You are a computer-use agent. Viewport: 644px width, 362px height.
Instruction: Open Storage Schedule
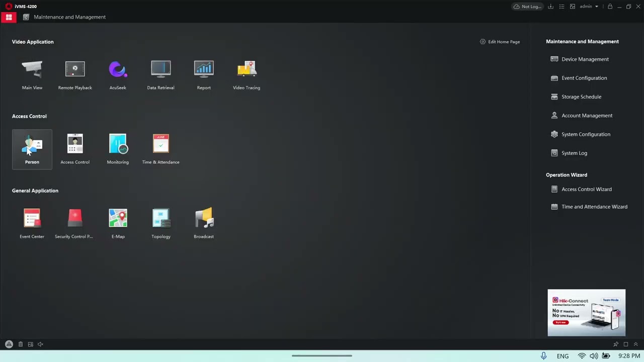[x=576, y=97]
